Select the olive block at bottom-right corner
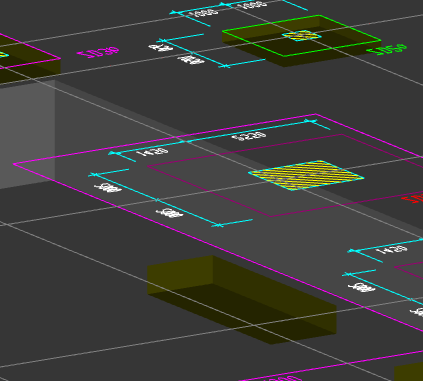Image resolution: width=423 pixels, height=381 pixels. pyautogui.click(x=409, y=373)
